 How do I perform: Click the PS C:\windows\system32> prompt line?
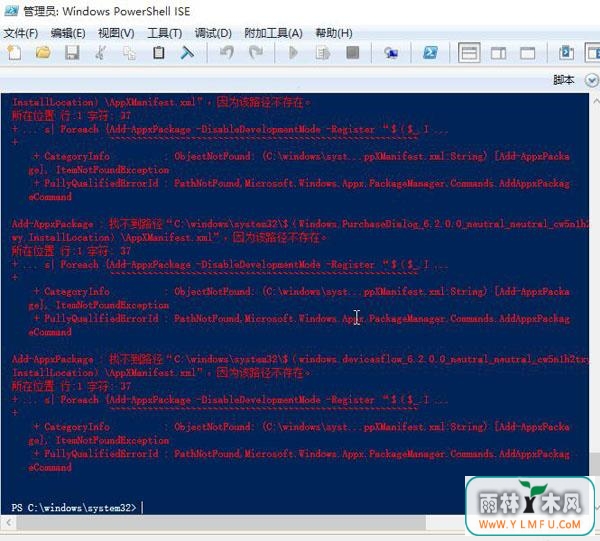click(73, 508)
